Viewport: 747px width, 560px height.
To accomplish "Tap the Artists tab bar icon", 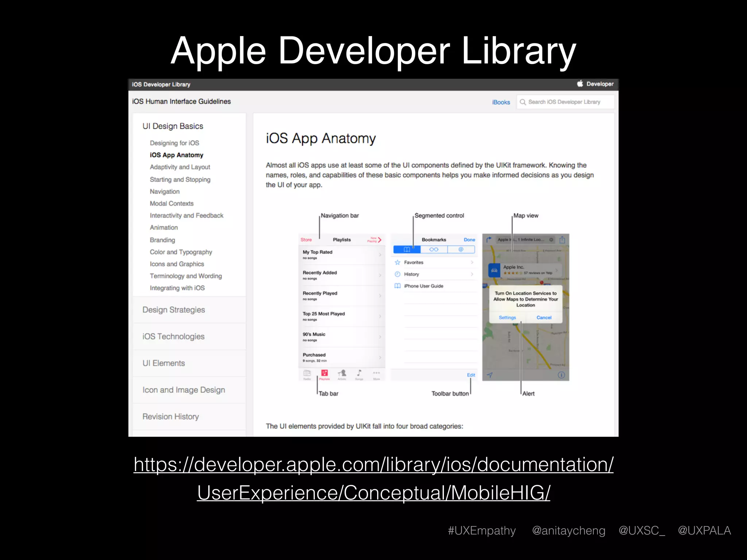I will 342,374.
